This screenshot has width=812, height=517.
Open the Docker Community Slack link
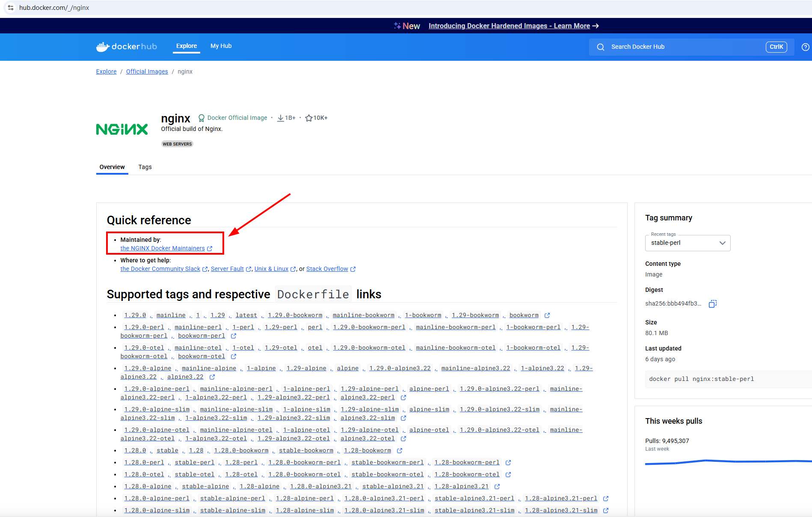pyautogui.click(x=160, y=269)
